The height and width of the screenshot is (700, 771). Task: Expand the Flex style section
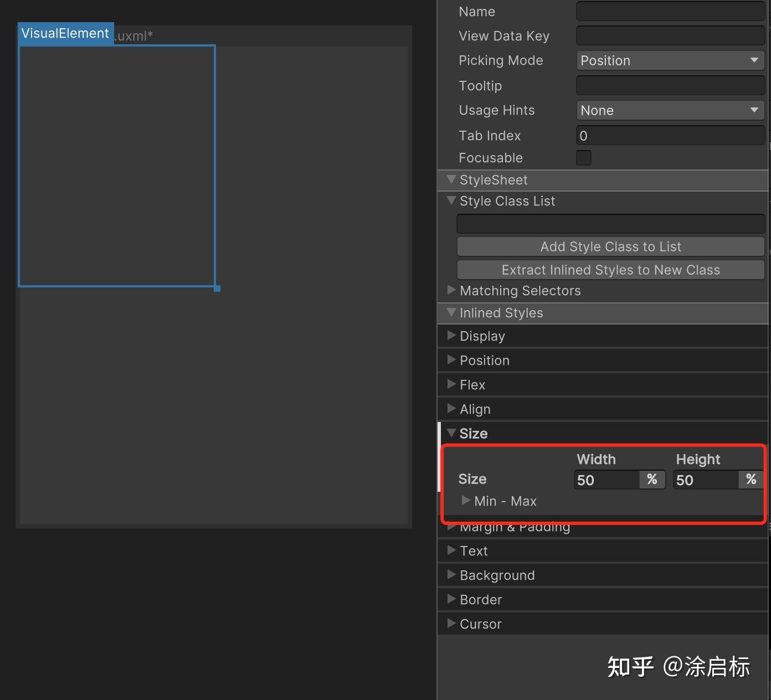click(451, 384)
